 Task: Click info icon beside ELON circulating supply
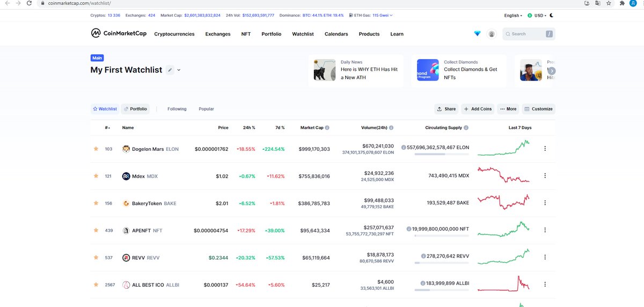click(x=403, y=147)
